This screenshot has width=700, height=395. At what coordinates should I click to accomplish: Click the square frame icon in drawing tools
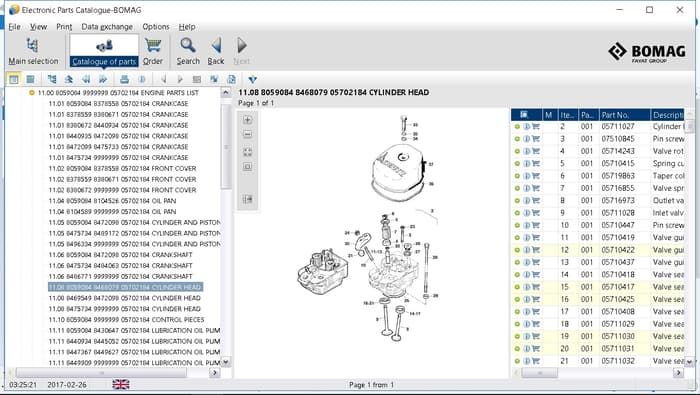coord(248,167)
